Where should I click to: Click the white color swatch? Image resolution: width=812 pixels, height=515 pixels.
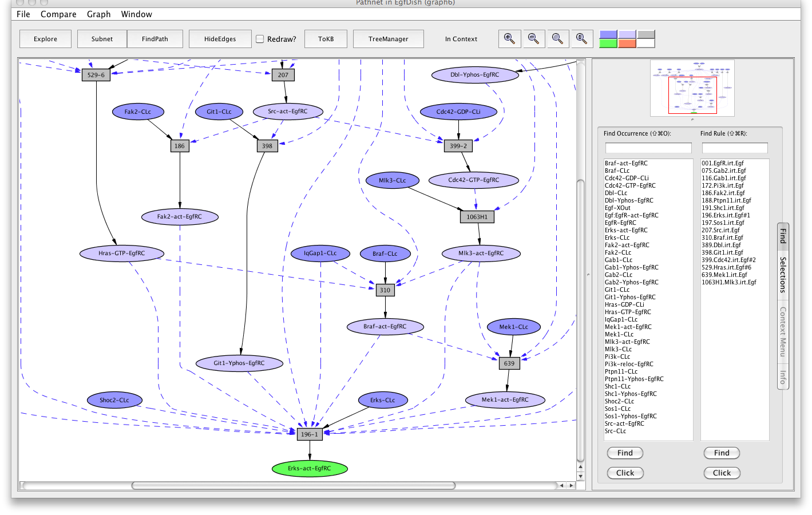click(x=646, y=43)
